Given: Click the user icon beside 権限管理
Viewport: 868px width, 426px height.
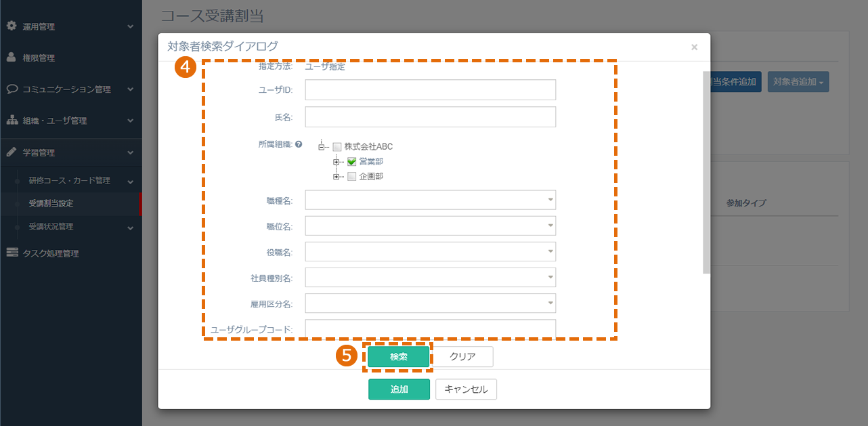Looking at the screenshot, I should (x=12, y=58).
